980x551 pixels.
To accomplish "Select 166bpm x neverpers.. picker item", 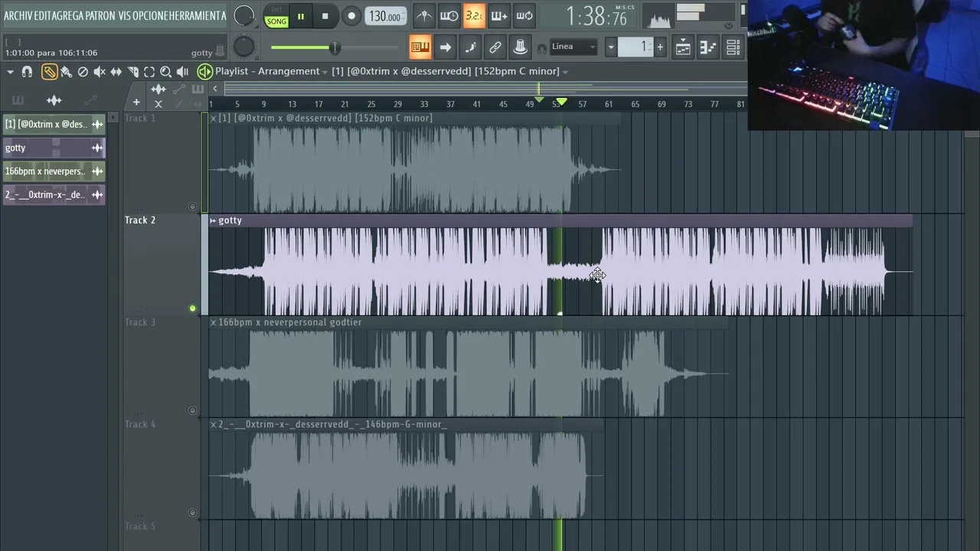I will click(54, 171).
